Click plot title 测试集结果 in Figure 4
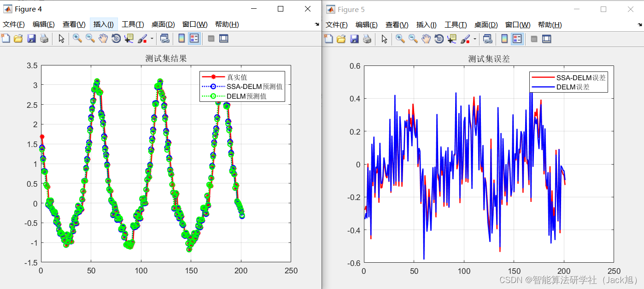Screen dimensions: 644x289 166,59
